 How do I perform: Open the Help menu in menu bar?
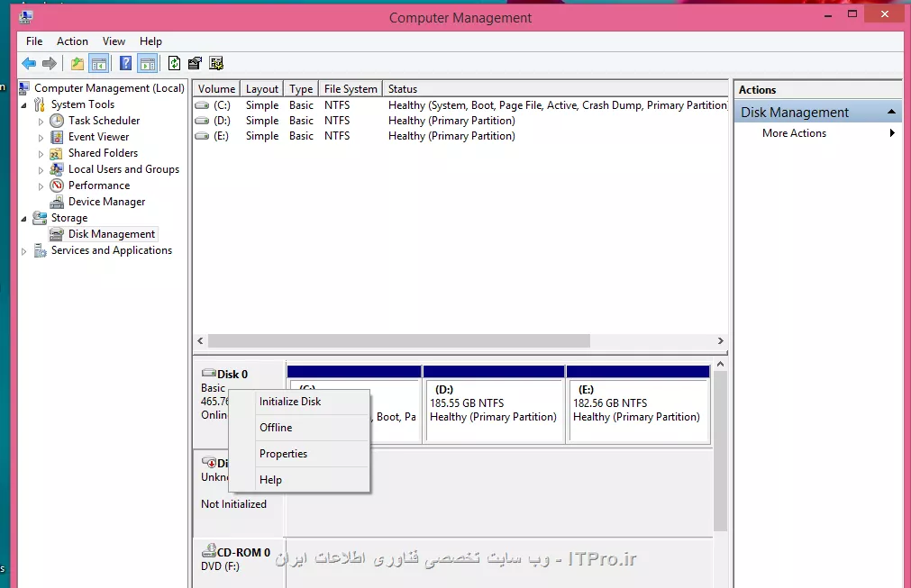click(x=150, y=41)
